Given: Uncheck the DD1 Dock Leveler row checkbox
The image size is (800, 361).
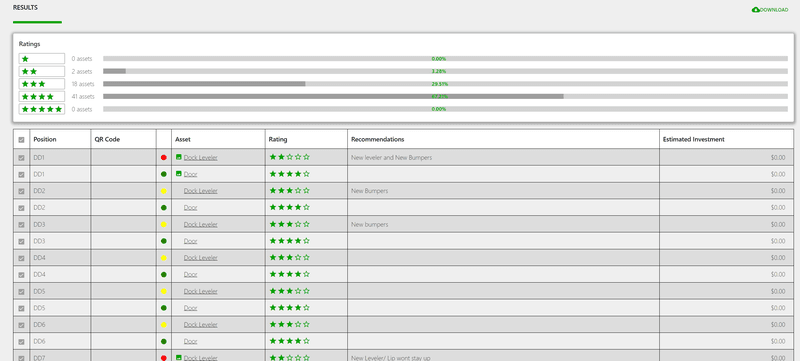Looking at the screenshot, I should (21, 158).
